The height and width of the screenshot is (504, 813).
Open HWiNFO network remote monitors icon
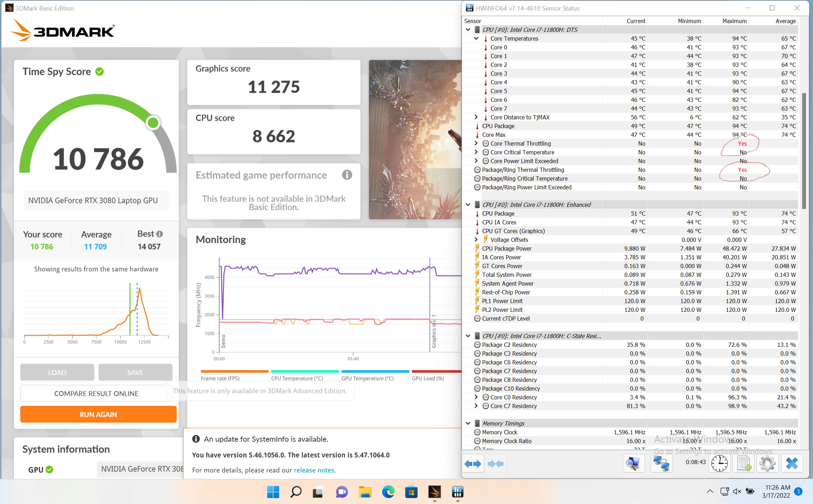point(661,464)
